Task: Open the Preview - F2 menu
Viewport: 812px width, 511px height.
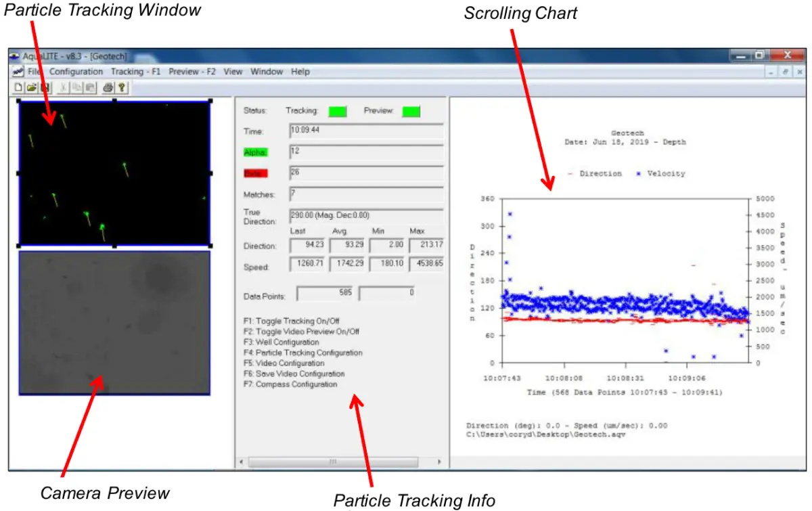Action: pyautogui.click(x=191, y=72)
